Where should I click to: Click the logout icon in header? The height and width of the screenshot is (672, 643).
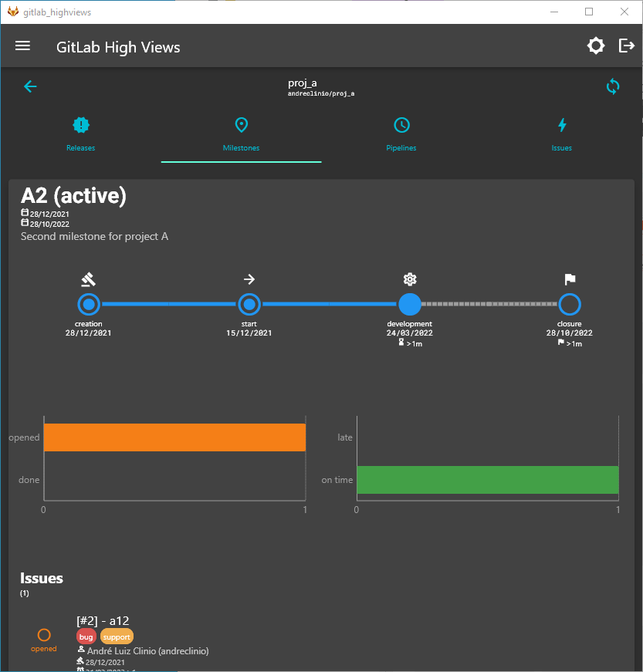tap(626, 46)
